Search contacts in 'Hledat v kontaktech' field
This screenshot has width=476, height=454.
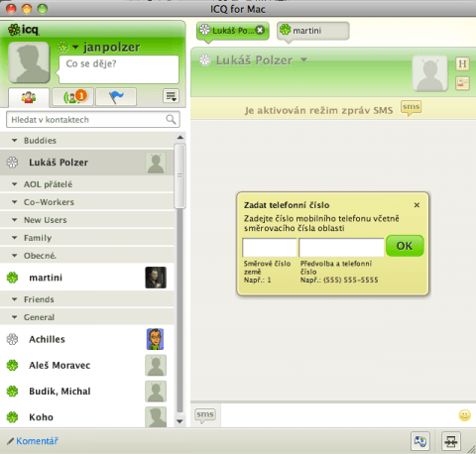tap(93, 120)
